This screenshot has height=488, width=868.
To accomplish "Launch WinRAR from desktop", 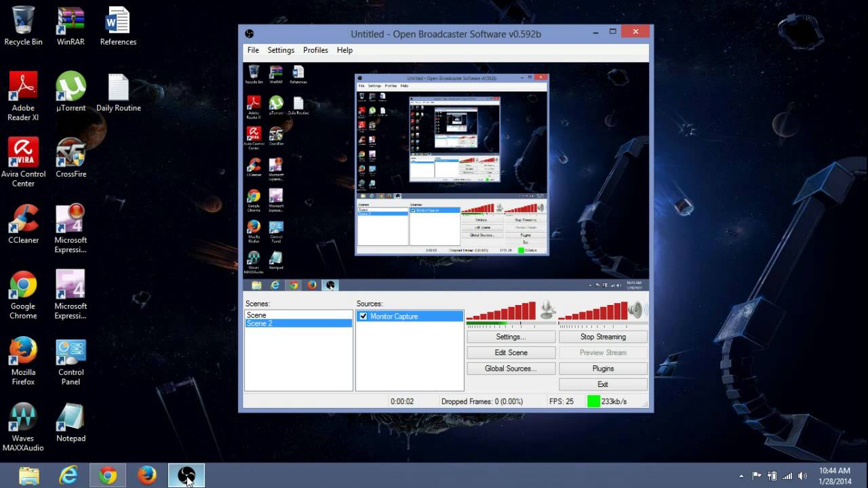I will (x=71, y=26).
